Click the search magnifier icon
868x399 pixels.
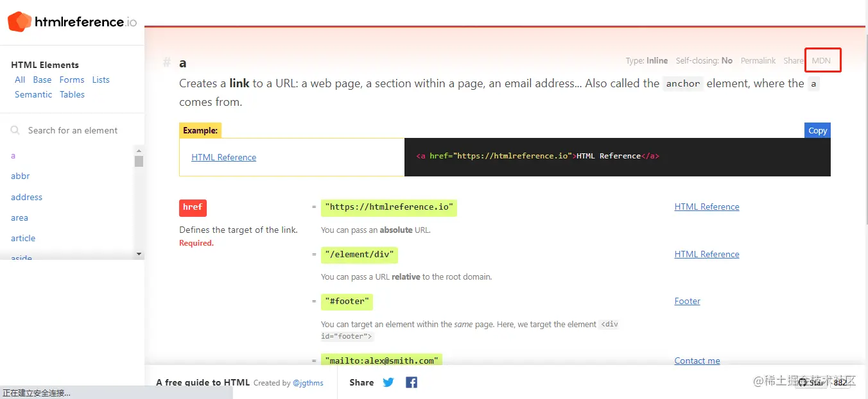click(x=15, y=130)
